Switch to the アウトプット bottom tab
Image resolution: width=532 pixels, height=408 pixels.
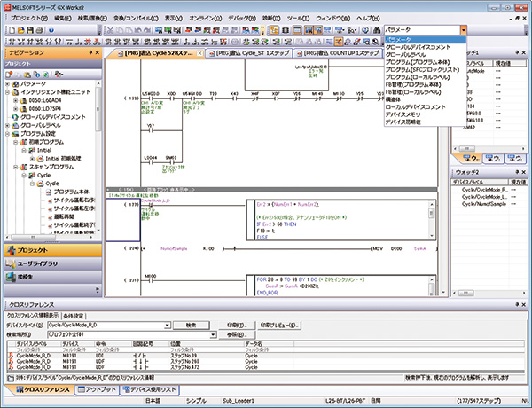(97, 389)
